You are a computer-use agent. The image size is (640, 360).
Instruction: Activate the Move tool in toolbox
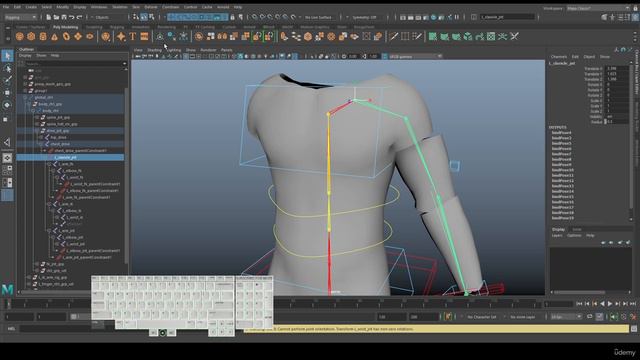[x=7, y=93]
